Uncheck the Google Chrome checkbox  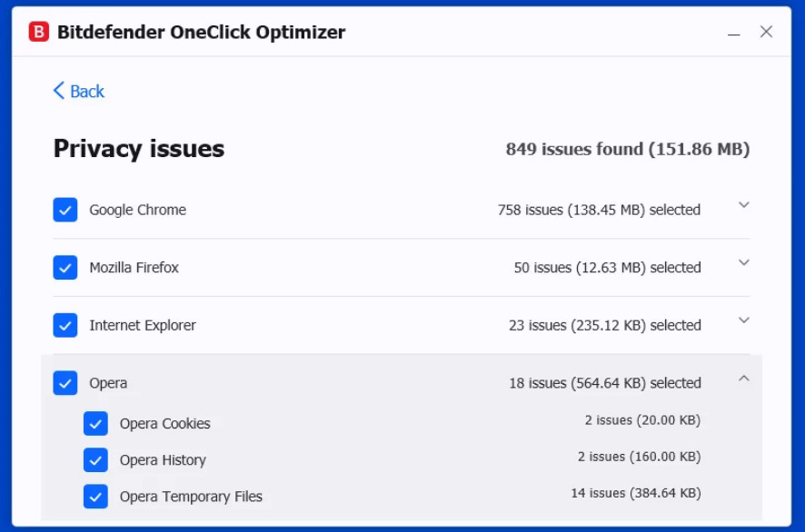(x=65, y=210)
